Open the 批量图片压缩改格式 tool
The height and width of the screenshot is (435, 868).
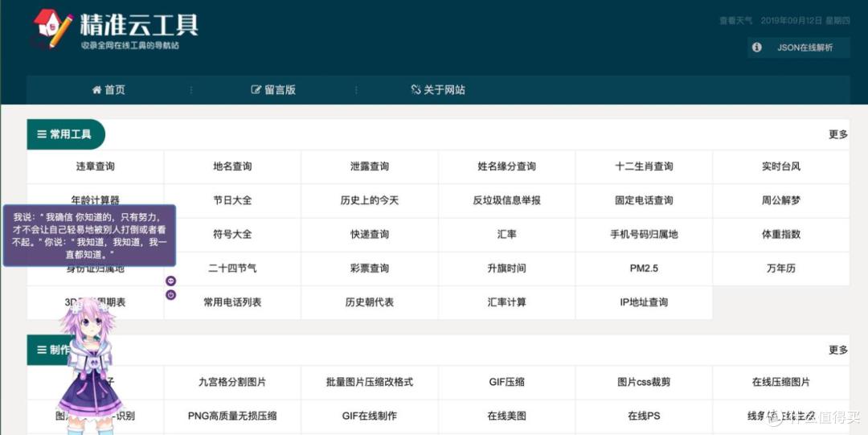370,382
